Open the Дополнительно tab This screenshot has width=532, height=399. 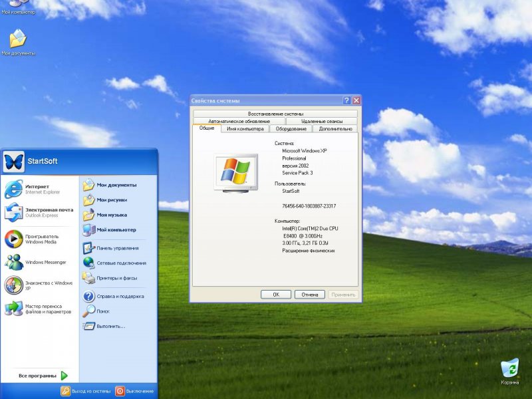(335, 129)
